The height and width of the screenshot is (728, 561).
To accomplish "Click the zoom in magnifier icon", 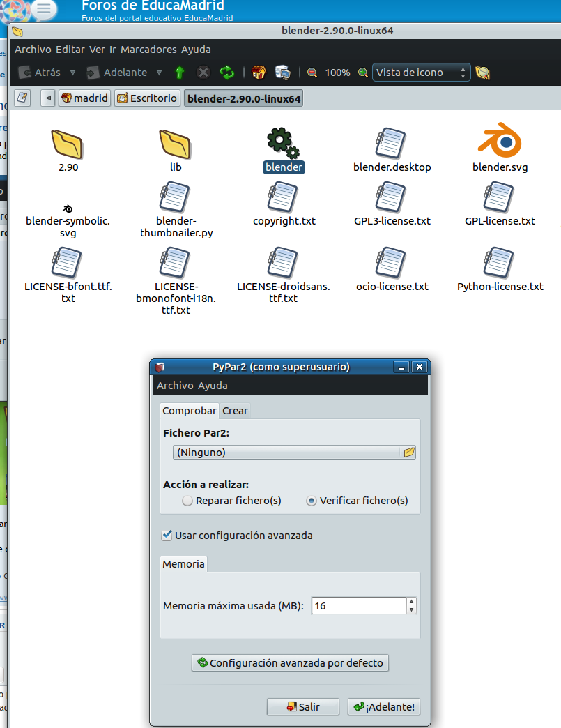I will coord(363,73).
